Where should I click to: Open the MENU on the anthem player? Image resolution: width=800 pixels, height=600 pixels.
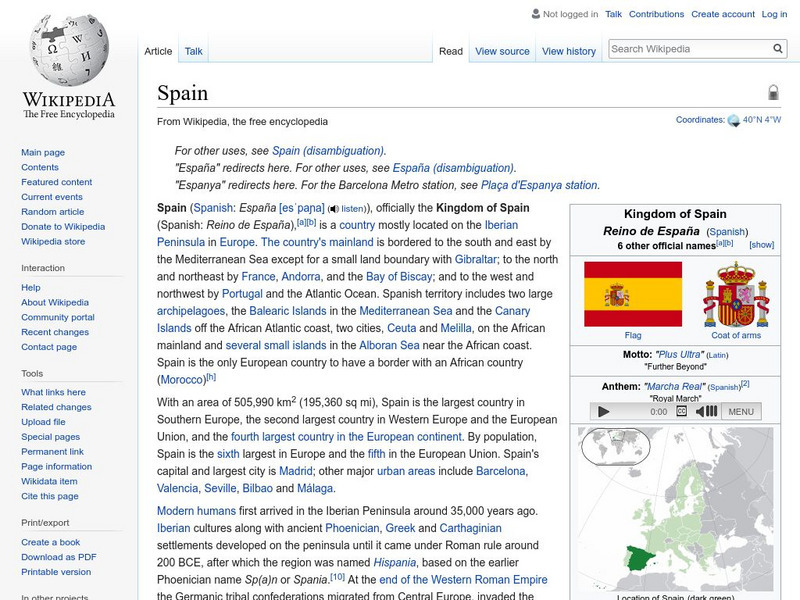tap(741, 411)
